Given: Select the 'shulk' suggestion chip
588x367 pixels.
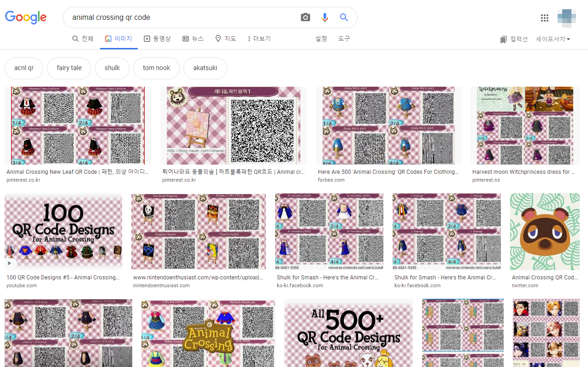Looking at the screenshot, I should tap(112, 68).
